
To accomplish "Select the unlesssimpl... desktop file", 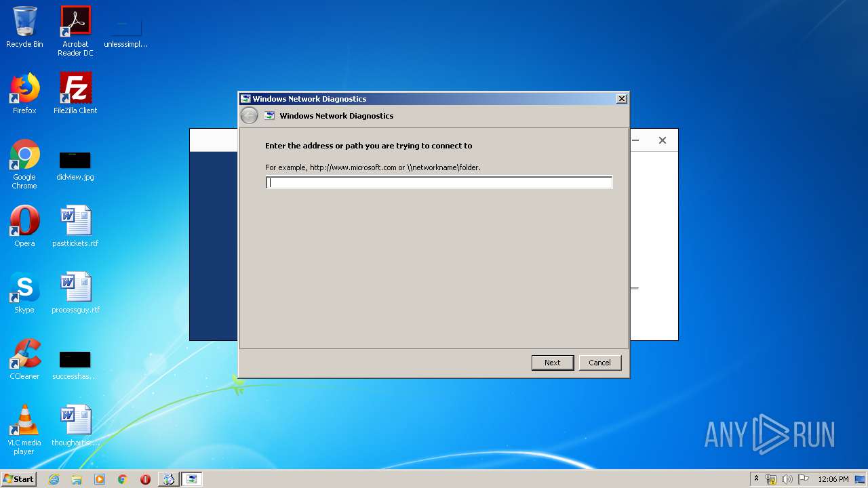I will pyautogui.click(x=126, y=30).
